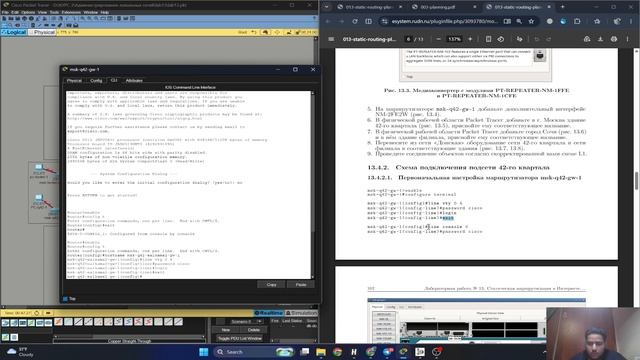Click the fast forward time icon
This screenshot has width=640, height=360.
tap(48, 313)
